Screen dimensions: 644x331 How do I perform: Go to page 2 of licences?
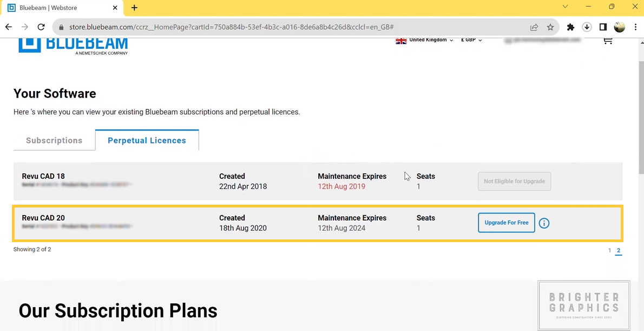[x=619, y=250]
